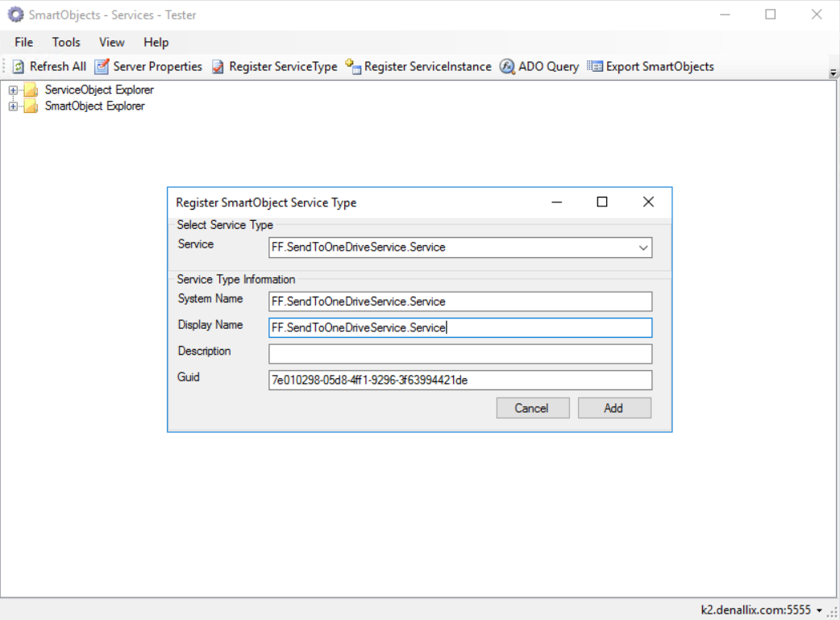Open the ADO Query tool

507,67
